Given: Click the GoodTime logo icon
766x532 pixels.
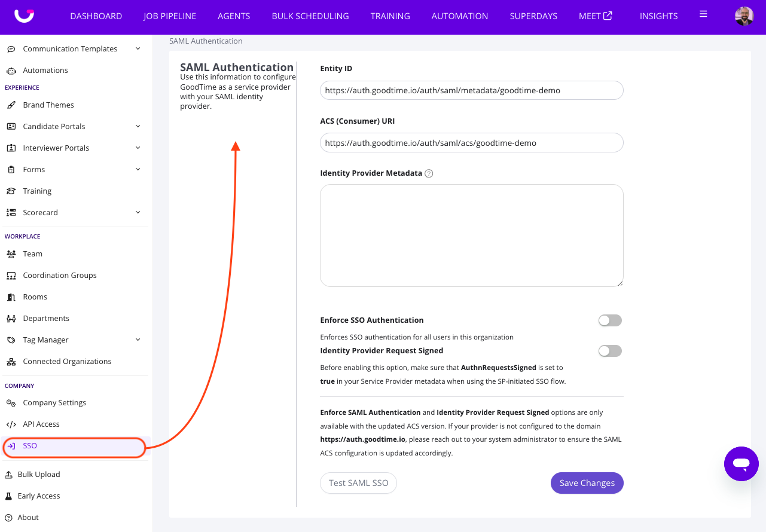Looking at the screenshot, I should [24, 16].
